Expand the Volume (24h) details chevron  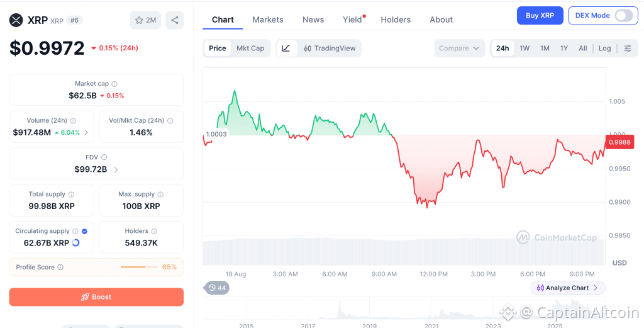[x=86, y=132]
